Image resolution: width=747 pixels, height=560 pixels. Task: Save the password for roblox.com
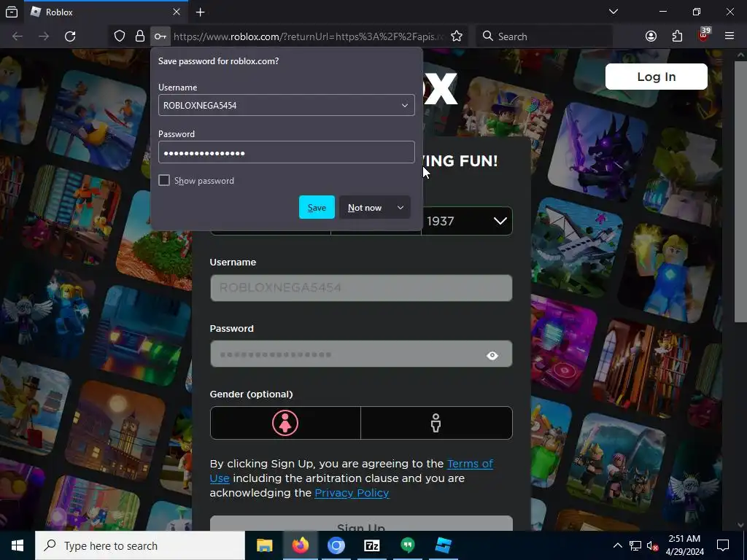(317, 207)
